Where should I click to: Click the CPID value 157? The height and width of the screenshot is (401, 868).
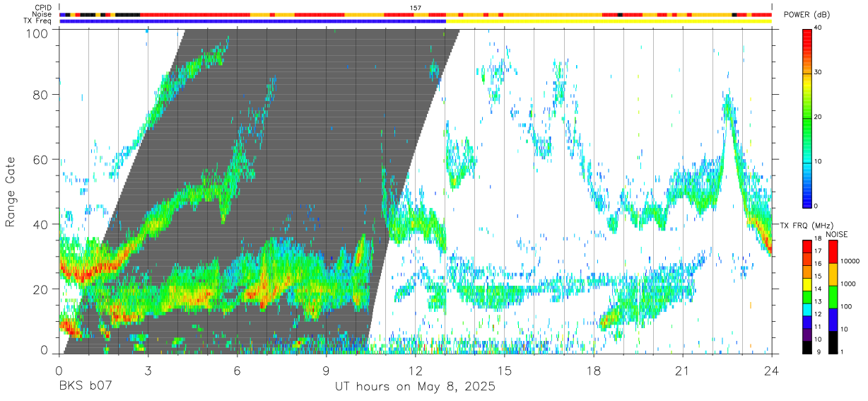pyautogui.click(x=416, y=8)
